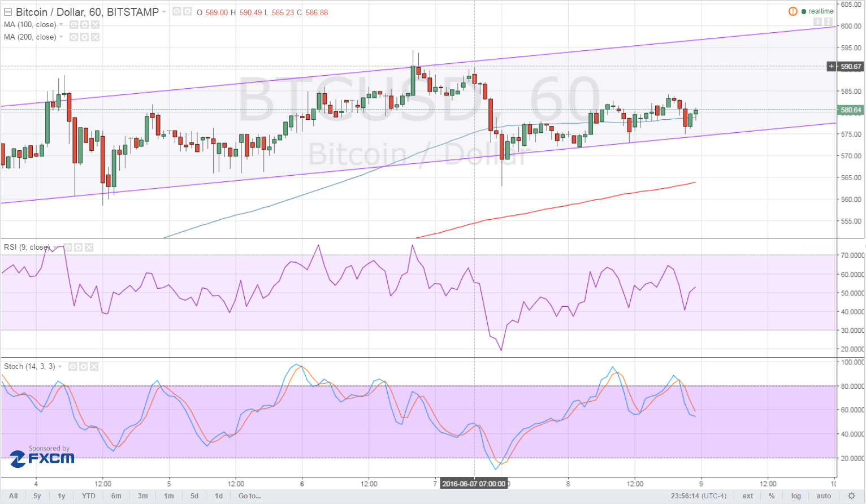866x504 pixels.
Task: Select the 3m time range
Action: pyautogui.click(x=143, y=496)
